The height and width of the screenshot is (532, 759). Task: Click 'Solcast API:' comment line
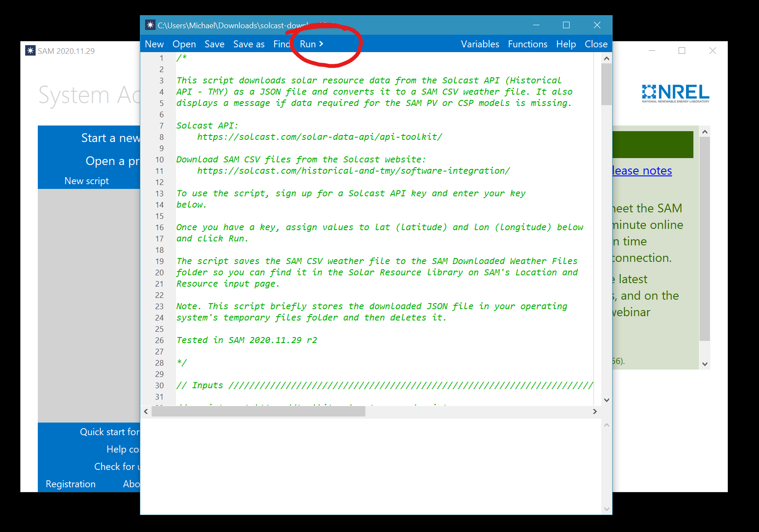click(x=207, y=126)
